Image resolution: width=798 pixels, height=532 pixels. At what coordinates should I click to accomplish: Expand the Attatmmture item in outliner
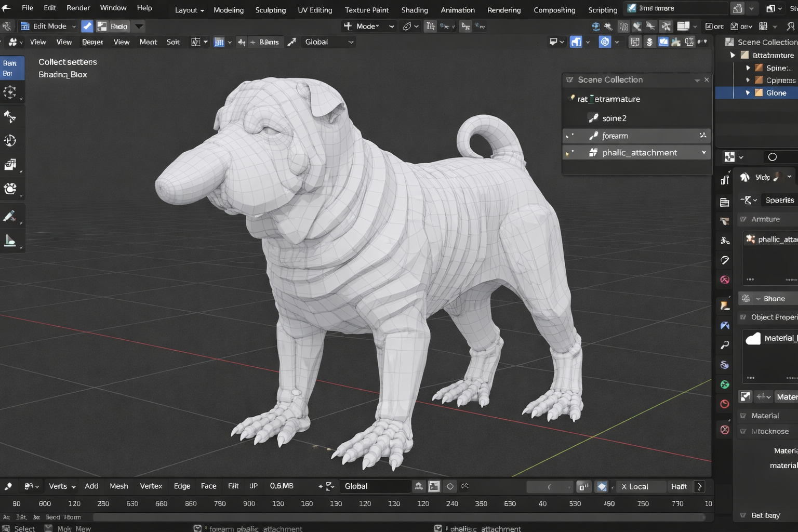click(733, 55)
